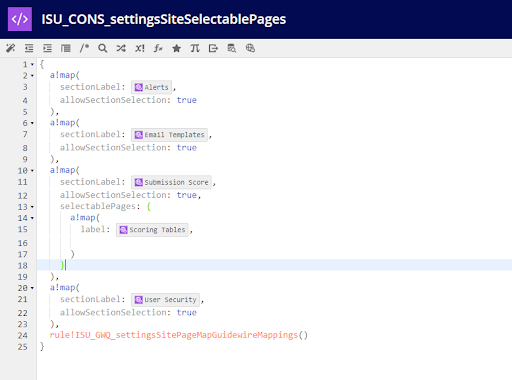
Task: Open the Email Templates constant reference
Action: tap(169, 135)
